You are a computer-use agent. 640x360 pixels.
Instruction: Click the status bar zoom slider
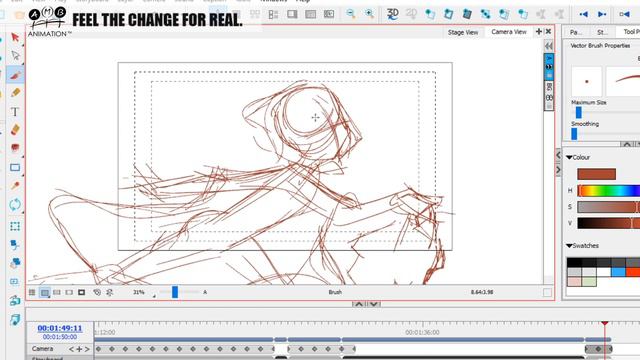click(x=175, y=292)
